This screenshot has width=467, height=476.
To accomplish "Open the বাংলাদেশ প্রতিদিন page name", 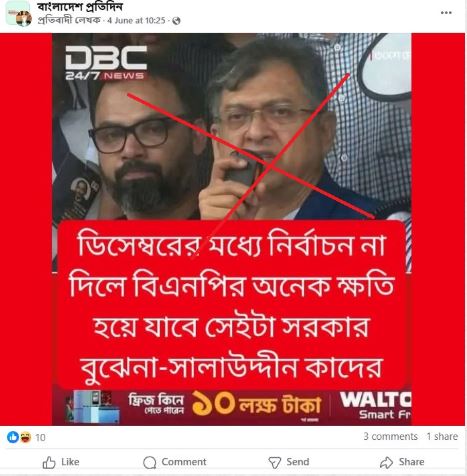I will coord(80,6).
